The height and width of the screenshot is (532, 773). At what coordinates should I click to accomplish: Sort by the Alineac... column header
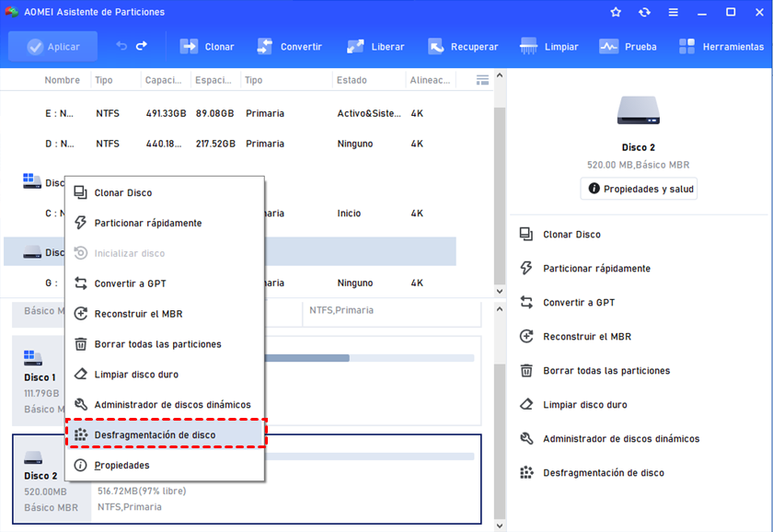pyautogui.click(x=430, y=80)
